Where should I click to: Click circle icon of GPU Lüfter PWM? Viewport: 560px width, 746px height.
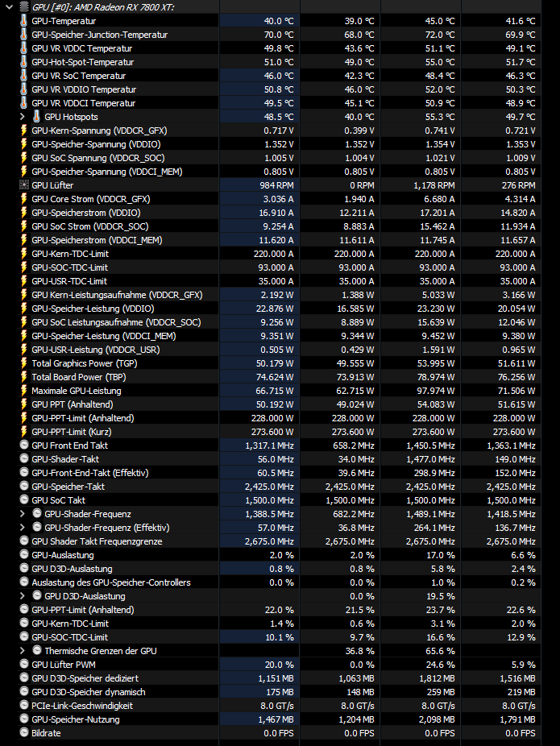[x=24, y=665]
